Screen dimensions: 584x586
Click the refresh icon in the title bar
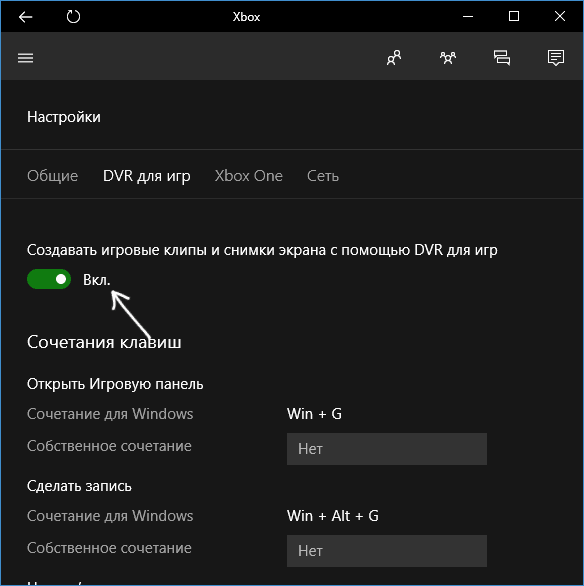[73, 17]
